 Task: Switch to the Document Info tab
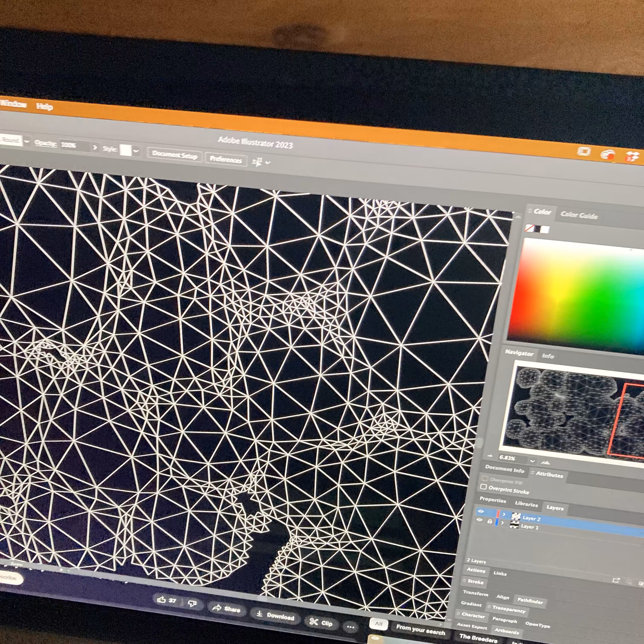coord(504,469)
